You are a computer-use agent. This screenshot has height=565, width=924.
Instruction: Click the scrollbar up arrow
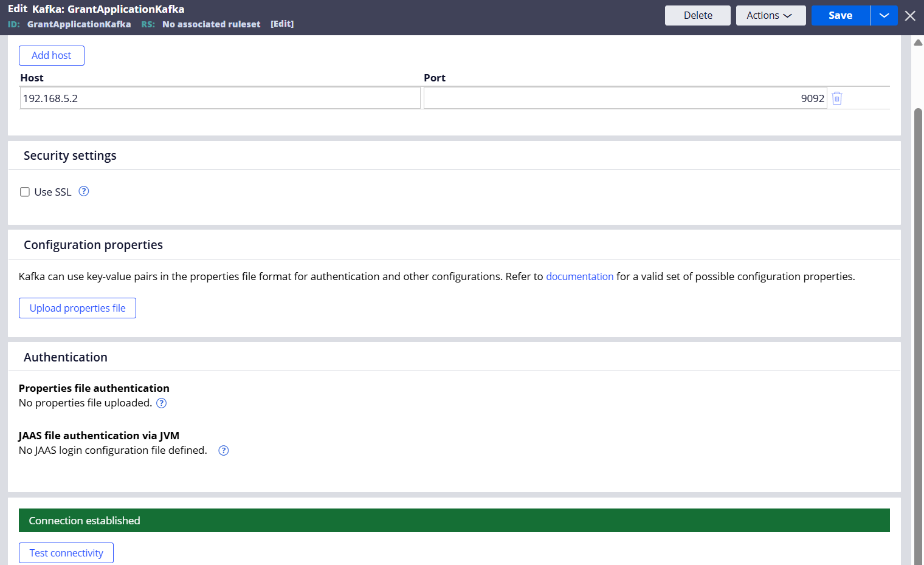[918, 43]
